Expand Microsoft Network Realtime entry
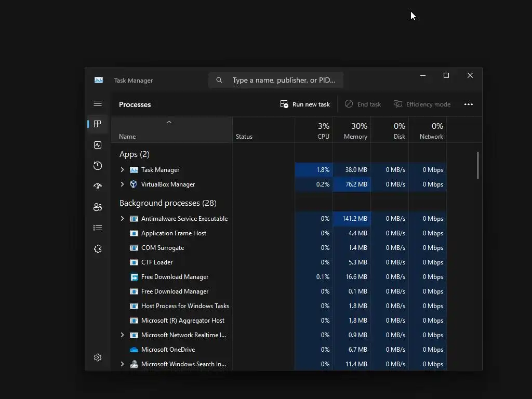The width and height of the screenshot is (532, 399). [122, 335]
